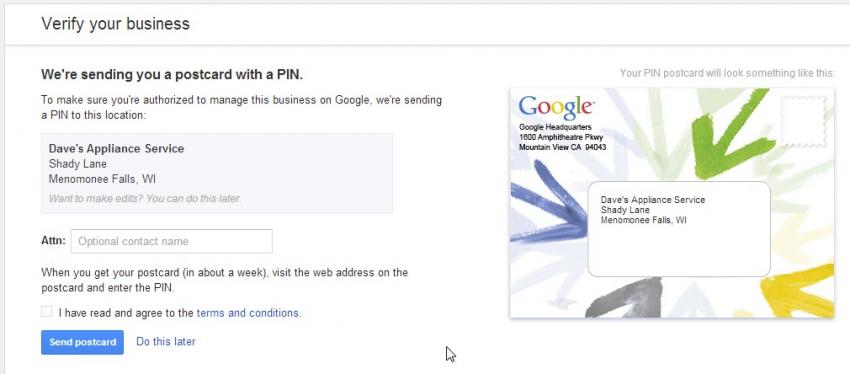Click the Google Headquarters return address text
850x374 pixels.
tap(562, 137)
